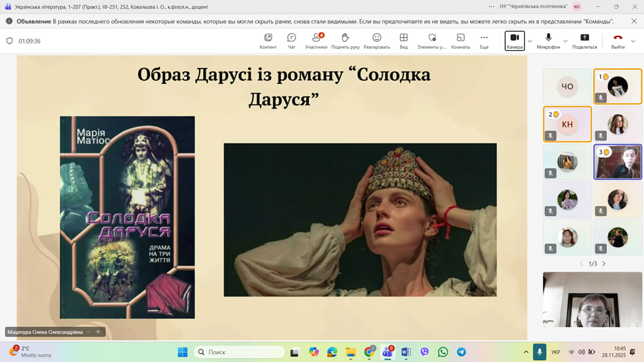Open Элементы управления menu item
644x362 pixels.
(432, 40)
